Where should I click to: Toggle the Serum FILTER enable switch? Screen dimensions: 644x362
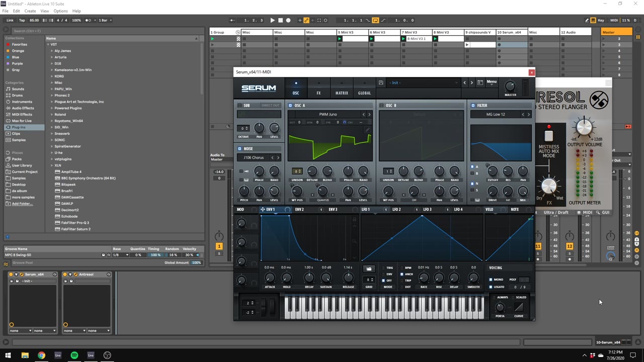(473, 105)
